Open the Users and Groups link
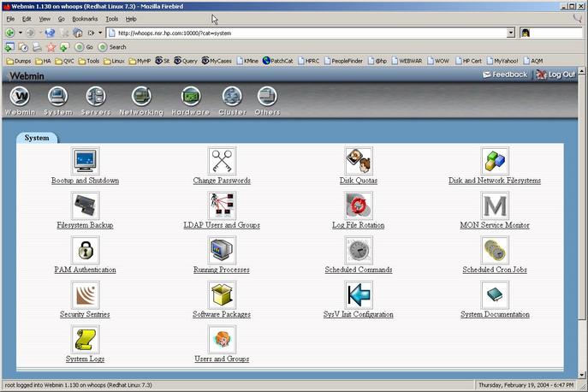Image resolution: width=588 pixels, height=392 pixels. coord(222,359)
